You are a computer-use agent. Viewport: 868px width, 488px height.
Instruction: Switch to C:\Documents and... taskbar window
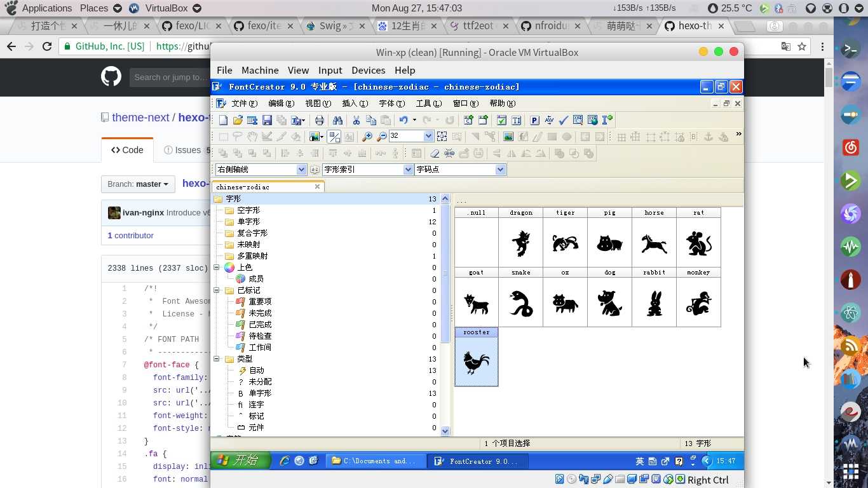point(376,461)
